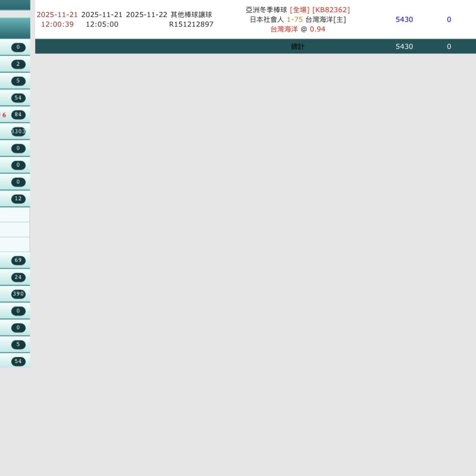Select the badge 5 directly below badge 2
This screenshot has width=476, height=476.
18,81
